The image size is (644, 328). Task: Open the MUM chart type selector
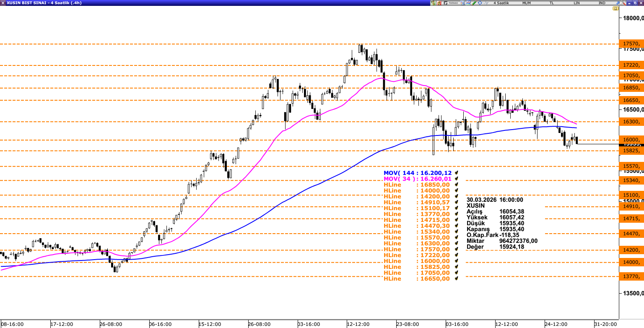coord(527,3)
